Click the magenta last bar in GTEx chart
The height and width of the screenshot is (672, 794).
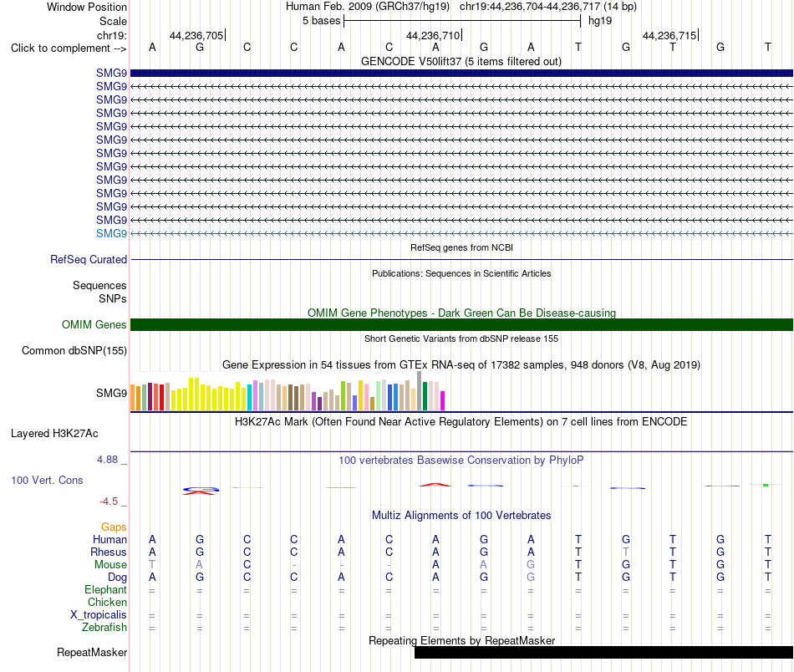pos(443,400)
